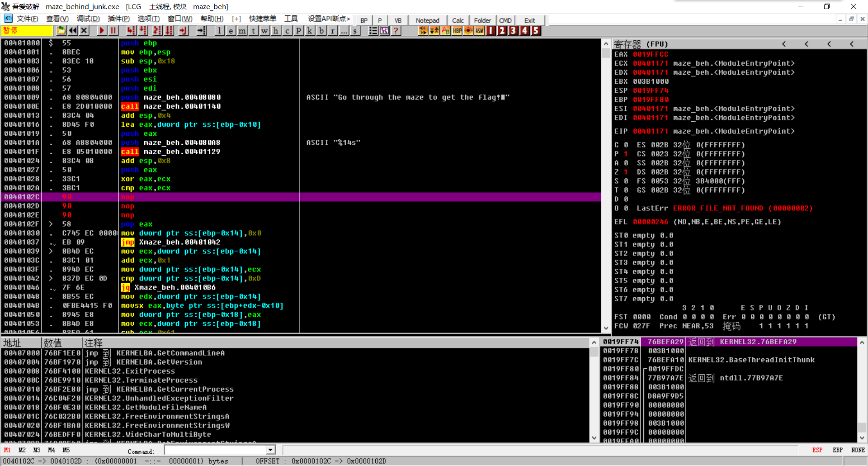Click into the Command text field
Image resolution: width=868 pixels, height=466 pixels.
216,450
